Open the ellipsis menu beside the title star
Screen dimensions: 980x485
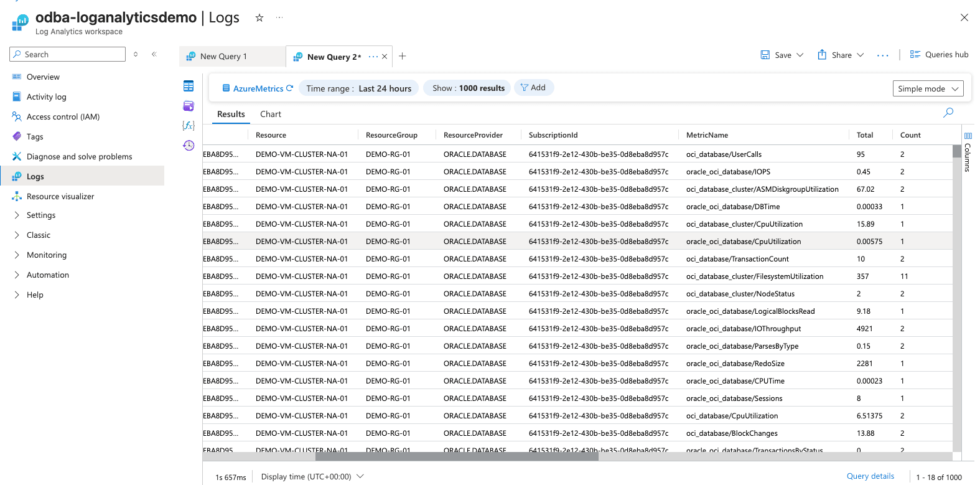tap(279, 17)
